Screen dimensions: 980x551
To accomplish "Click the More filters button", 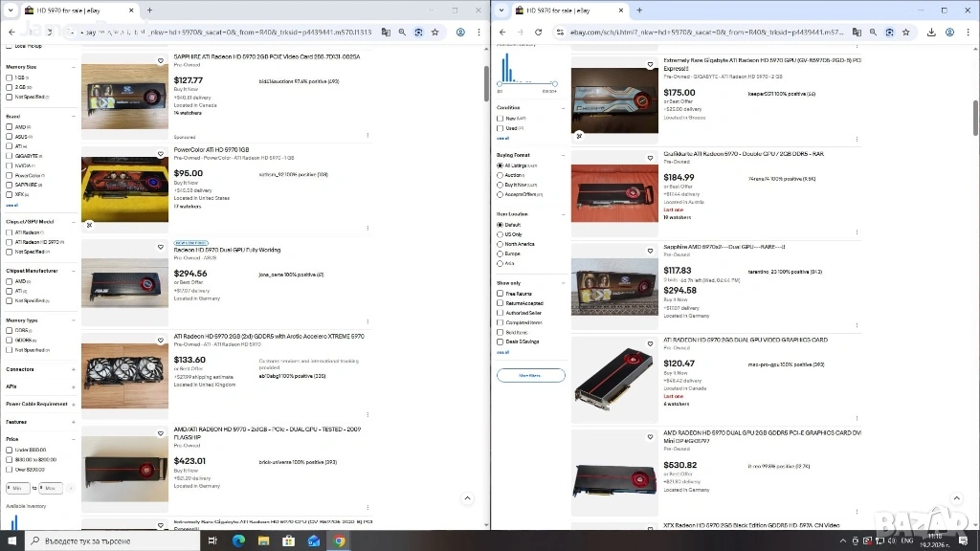I will tap(530, 375).
